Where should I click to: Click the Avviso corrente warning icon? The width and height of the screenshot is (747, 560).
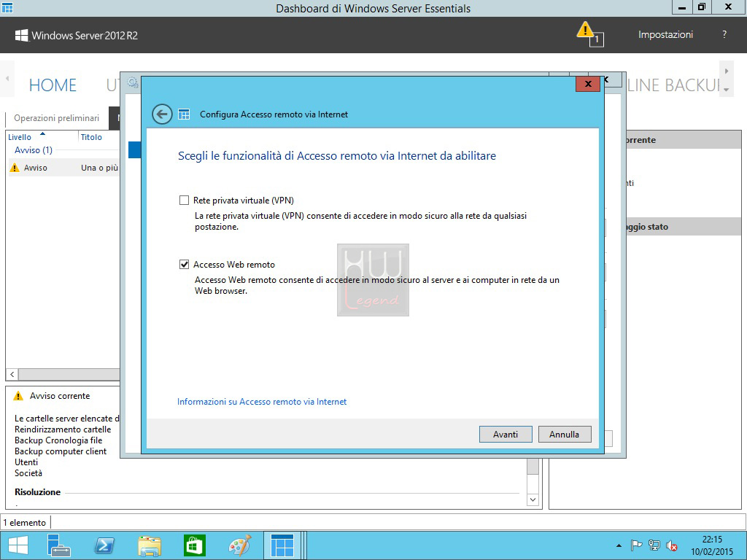(18, 396)
